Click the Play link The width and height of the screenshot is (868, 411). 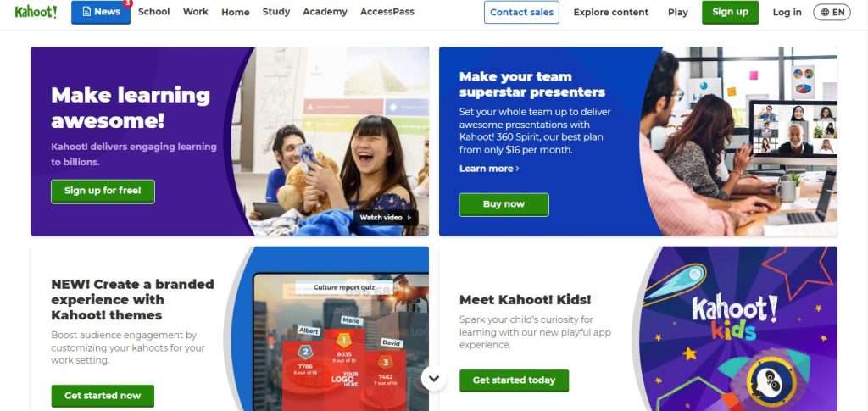click(678, 12)
